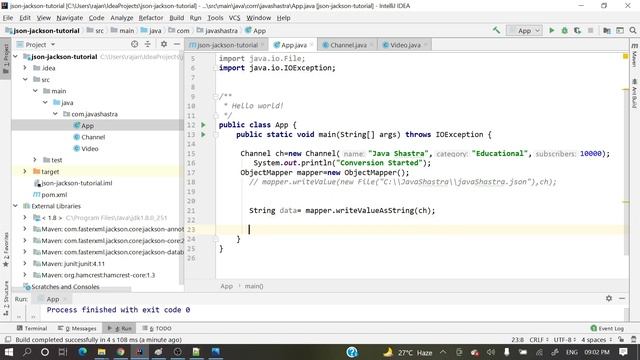The image size is (640, 360).
Task: Open the VCS menu
Action: [x=234, y=18]
